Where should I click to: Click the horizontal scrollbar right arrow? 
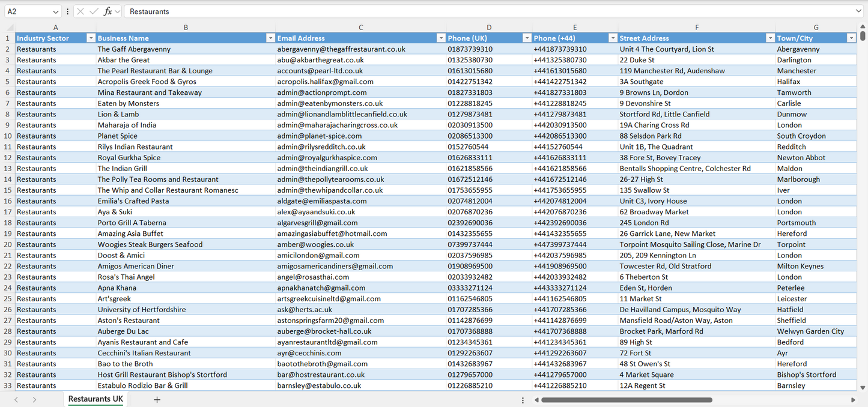pos(852,400)
